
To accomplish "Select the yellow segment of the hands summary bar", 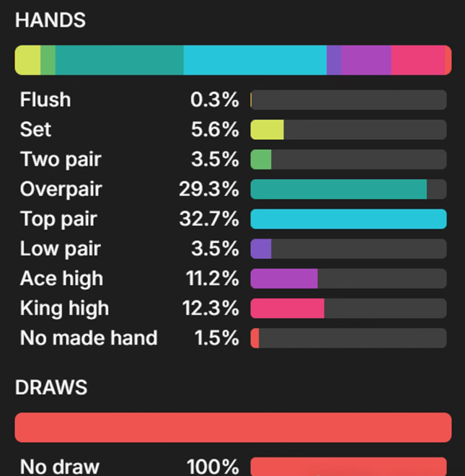I will [x=27, y=60].
